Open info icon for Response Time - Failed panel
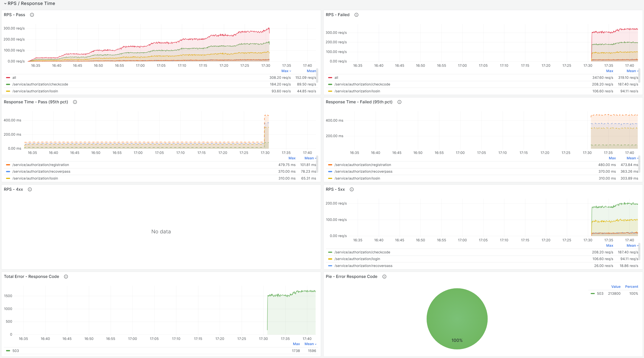 click(x=400, y=102)
